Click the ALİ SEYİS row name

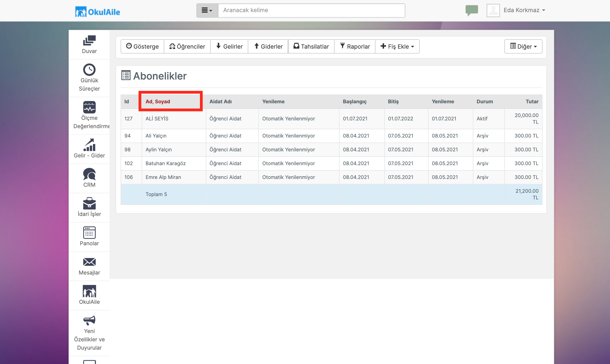pyautogui.click(x=157, y=118)
